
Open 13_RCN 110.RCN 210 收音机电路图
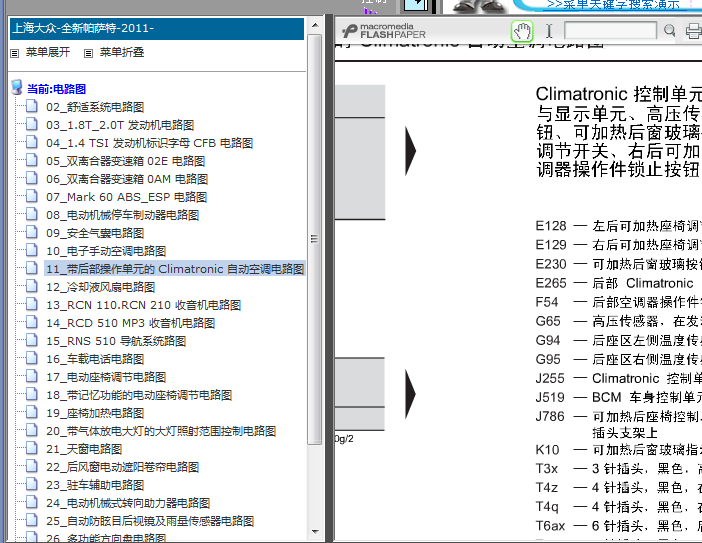point(144,305)
